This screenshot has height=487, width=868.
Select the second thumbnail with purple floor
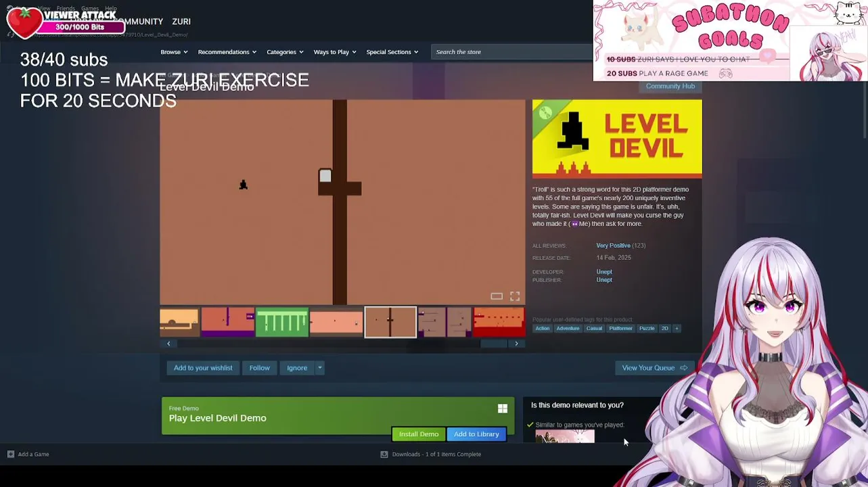pyautogui.click(x=227, y=322)
